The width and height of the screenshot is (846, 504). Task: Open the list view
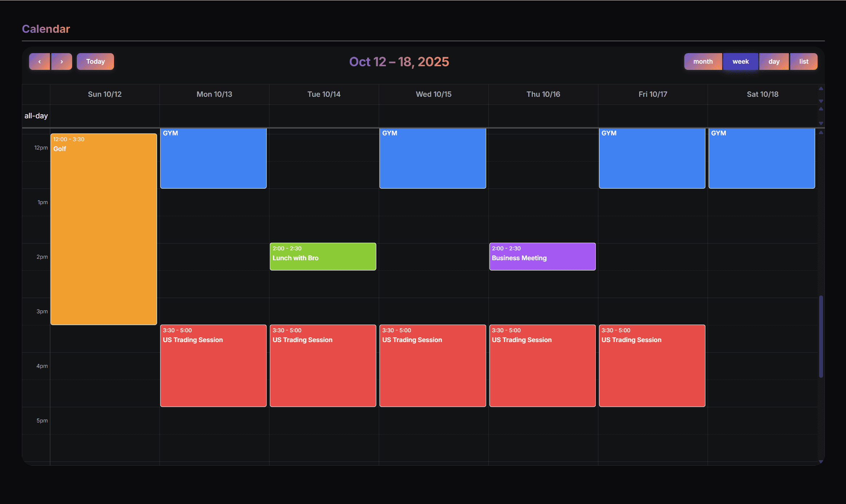(x=804, y=61)
